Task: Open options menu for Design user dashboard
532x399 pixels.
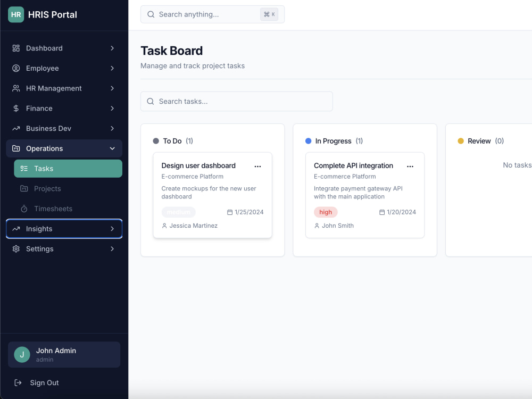Action: pyautogui.click(x=258, y=166)
